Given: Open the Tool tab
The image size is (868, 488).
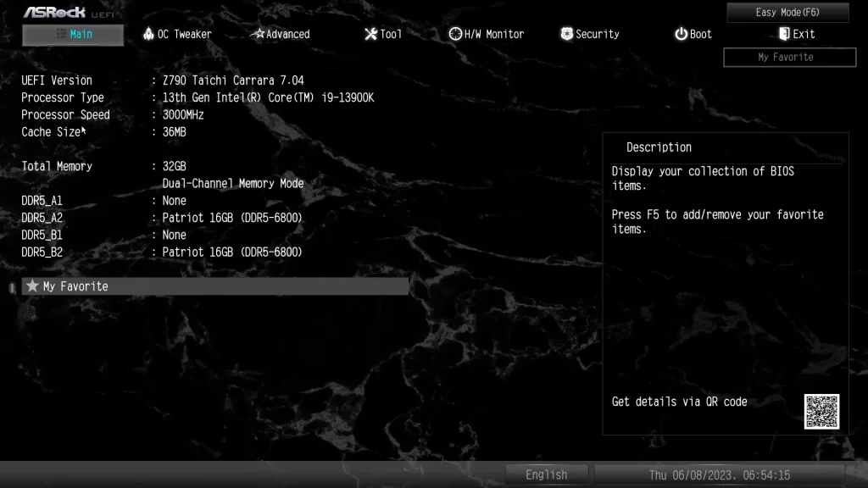Looking at the screenshot, I should (383, 34).
